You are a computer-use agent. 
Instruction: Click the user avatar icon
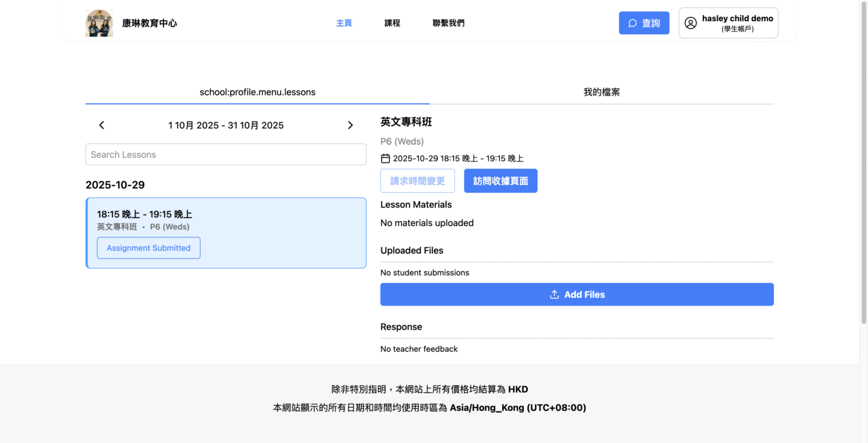[691, 23]
